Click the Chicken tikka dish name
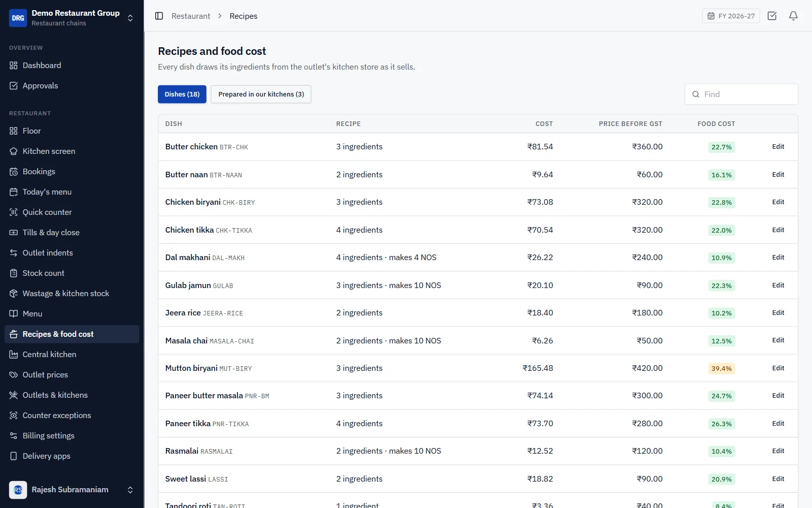812x508 pixels. tap(189, 230)
